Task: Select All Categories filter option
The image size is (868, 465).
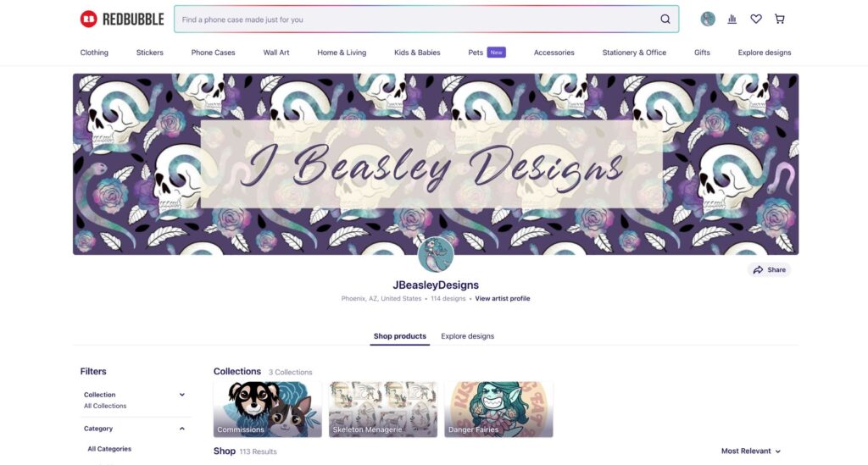Action: 109,449
